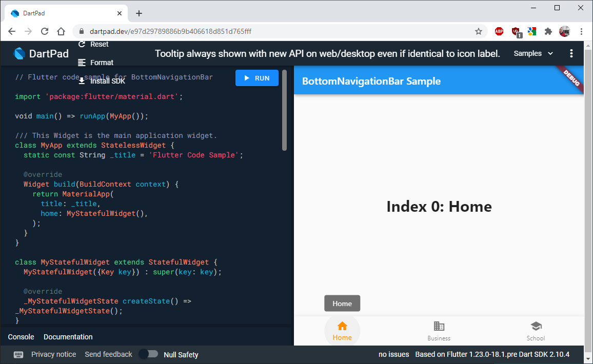
Task: Open the browser extensions puzzle icon
Action: point(548,31)
